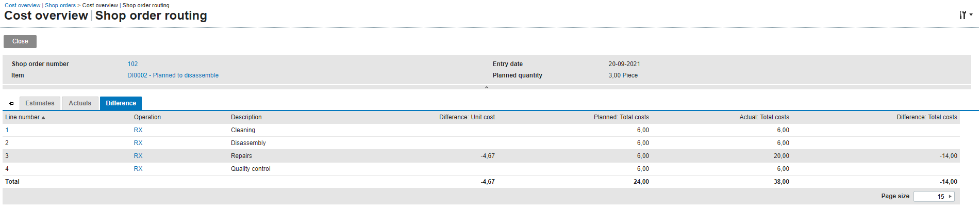Open shop order number 102 link
Viewport: 980px width, 222px height.
pyautogui.click(x=132, y=64)
